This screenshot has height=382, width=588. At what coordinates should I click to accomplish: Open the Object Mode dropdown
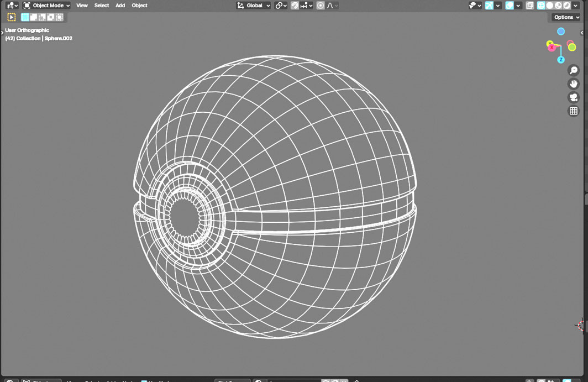click(x=46, y=6)
